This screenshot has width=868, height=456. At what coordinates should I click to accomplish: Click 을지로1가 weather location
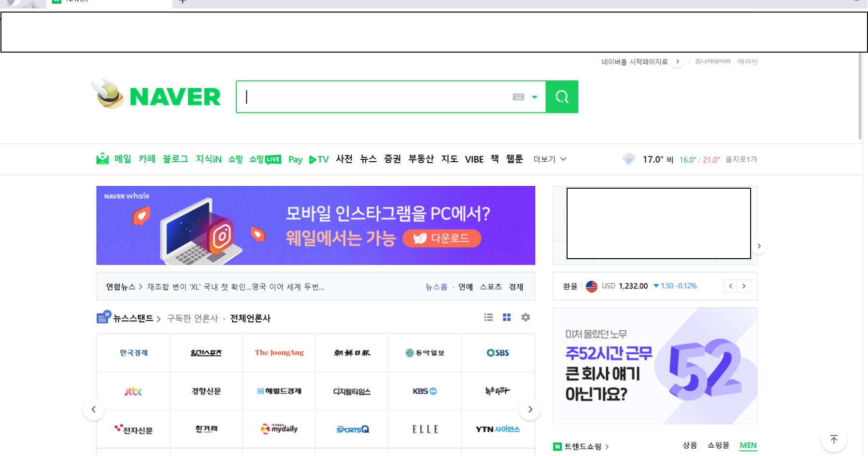[741, 159]
